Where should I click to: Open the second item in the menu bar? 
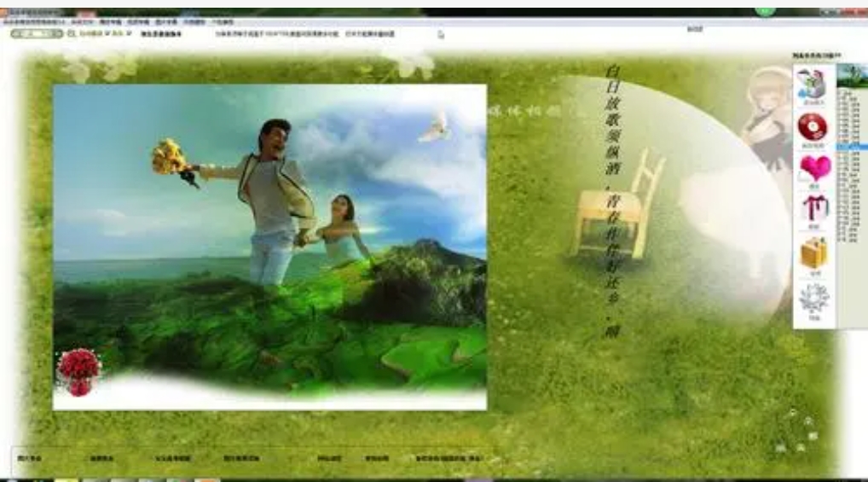pos(82,22)
